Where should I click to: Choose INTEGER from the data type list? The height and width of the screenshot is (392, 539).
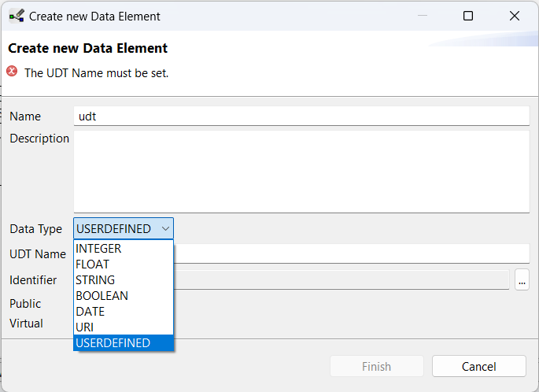[x=124, y=248]
